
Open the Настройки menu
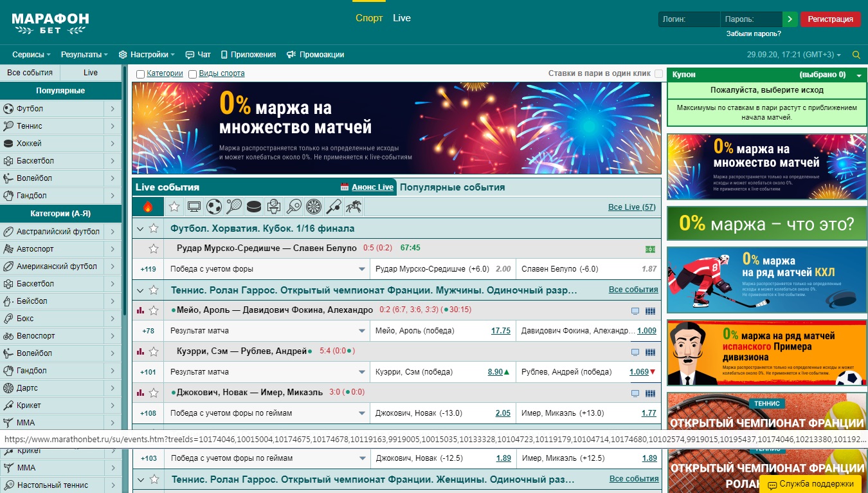point(147,55)
